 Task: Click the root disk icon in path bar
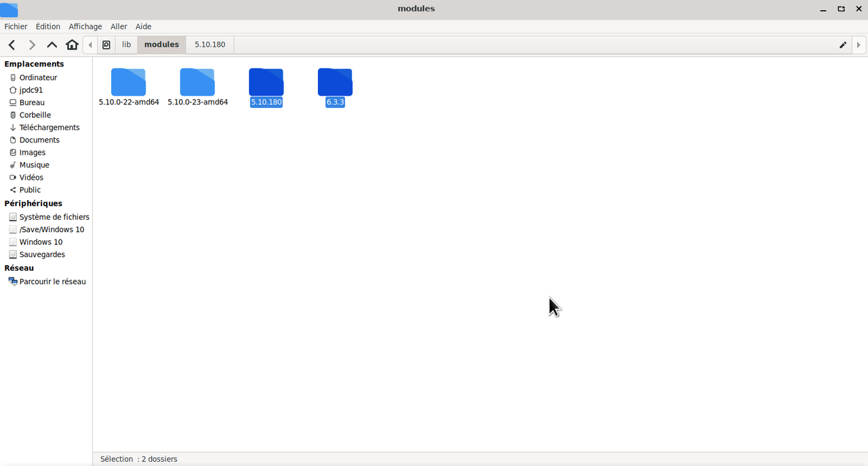tap(106, 45)
